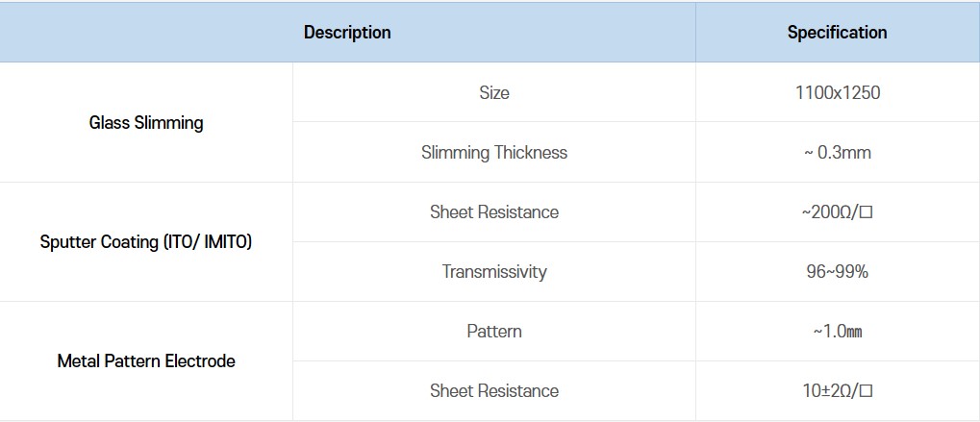Select the ~200Ω sheet resistance value
Viewport: 980px width, 422px height.
[831, 212]
